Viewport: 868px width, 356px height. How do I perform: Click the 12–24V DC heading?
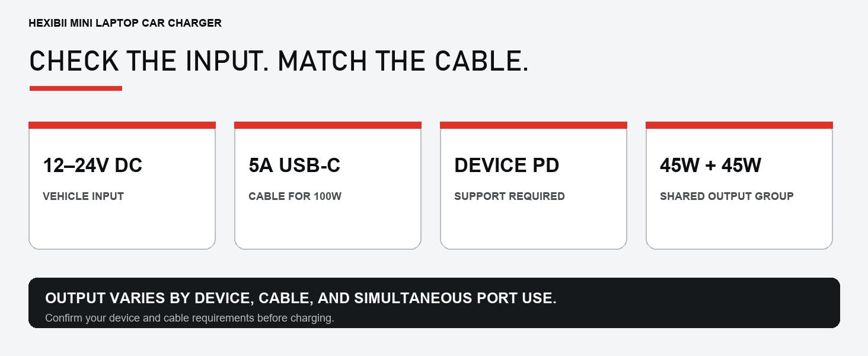pyautogui.click(x=92, y=165)
